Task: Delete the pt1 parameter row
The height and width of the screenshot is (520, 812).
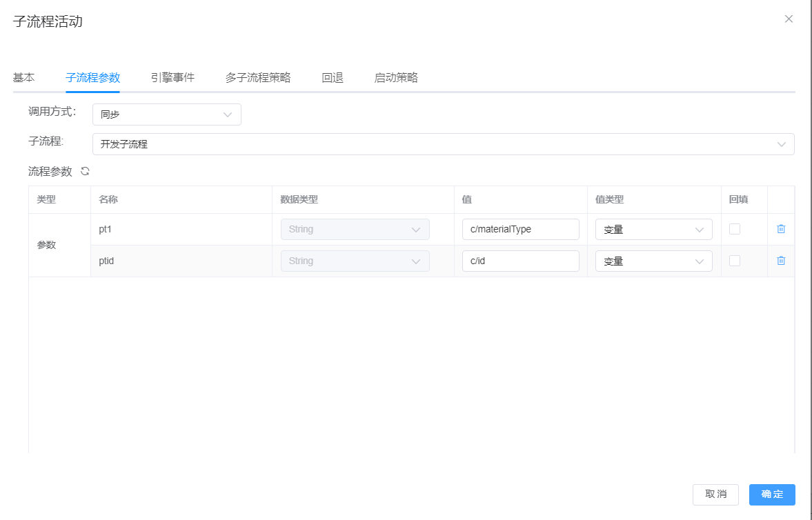Action: tap(781, 229)
